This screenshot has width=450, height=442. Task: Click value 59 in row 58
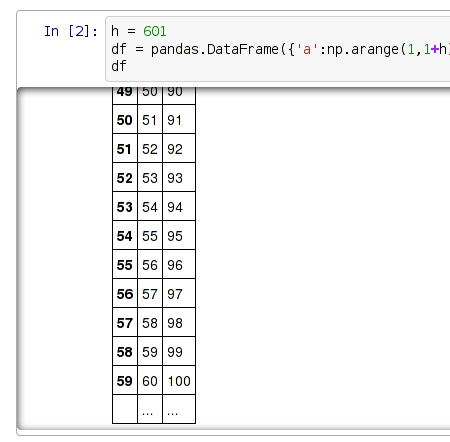pos(150,351)
